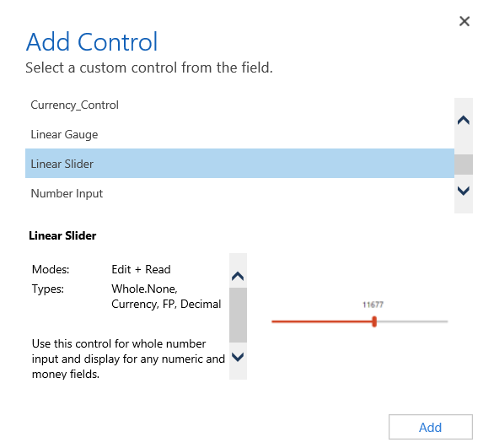Click the red filled slider track
494x448 pixels.
322,321
